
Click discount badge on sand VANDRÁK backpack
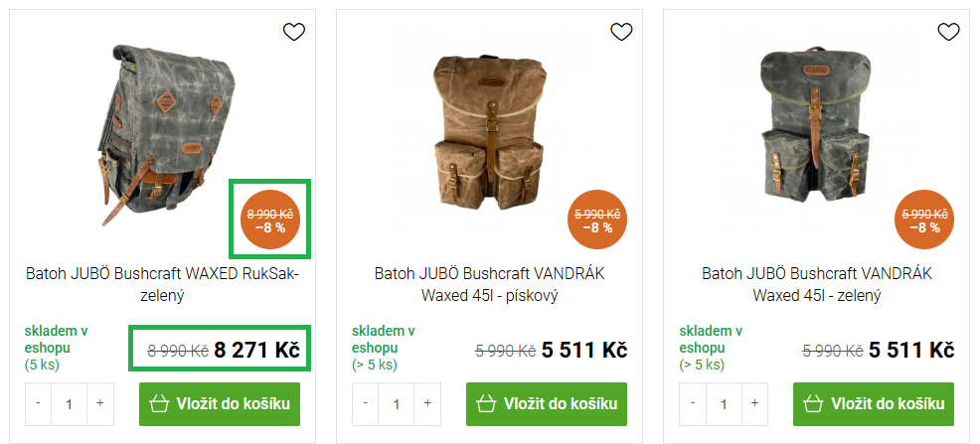pyautogui.click(x=597, y=220)
